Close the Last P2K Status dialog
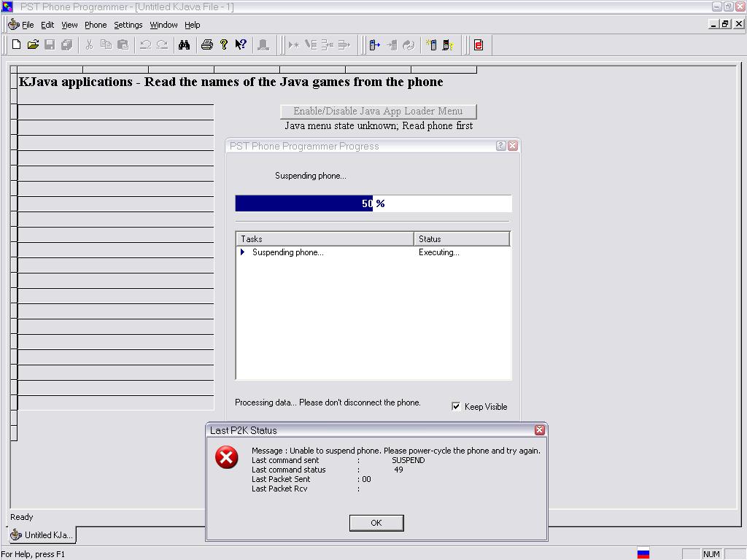 (x=539, y=430)
